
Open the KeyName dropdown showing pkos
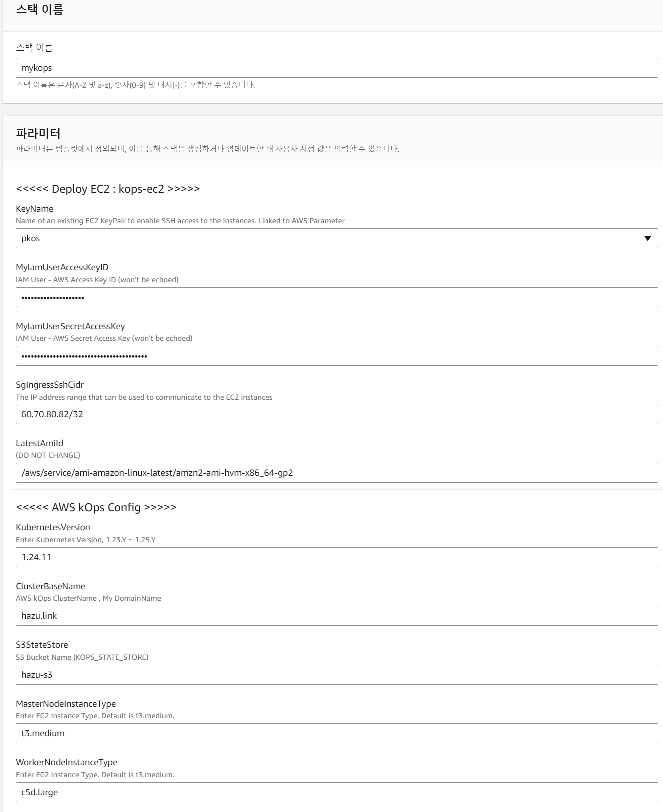coord(337,238)
